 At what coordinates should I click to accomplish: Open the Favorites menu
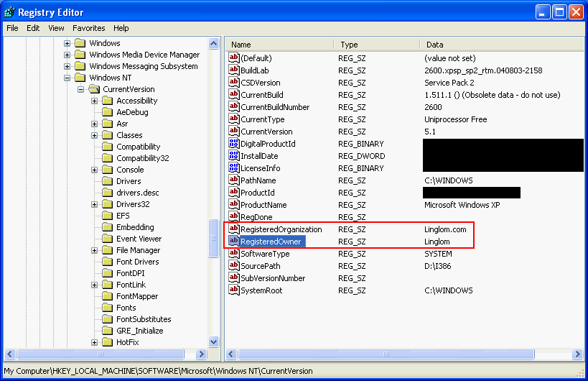pos(89,28)
